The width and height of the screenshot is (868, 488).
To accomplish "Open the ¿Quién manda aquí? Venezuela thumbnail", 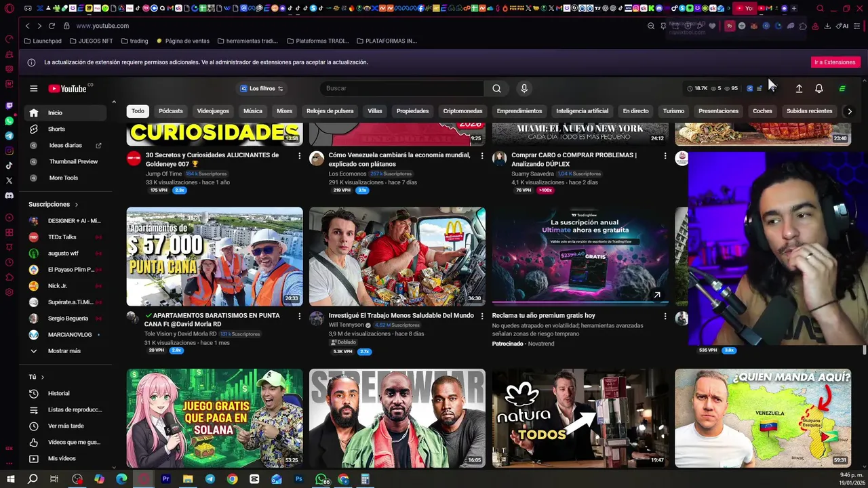I will click(x=763, y=418).
